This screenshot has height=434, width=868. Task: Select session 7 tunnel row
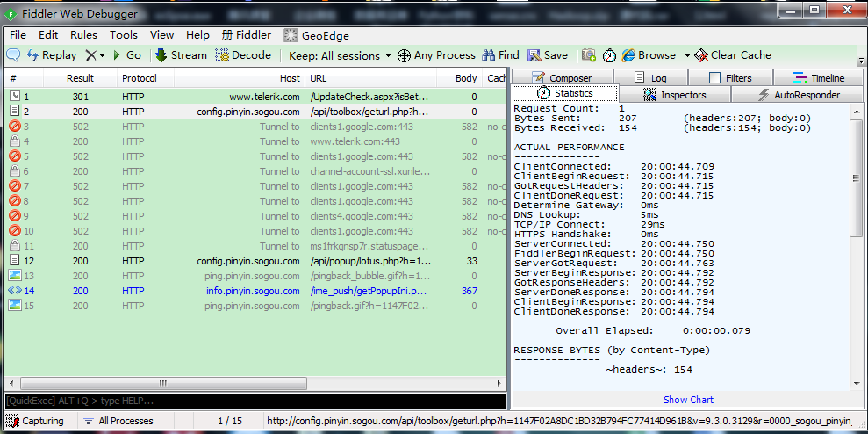(x=255, y=185)
